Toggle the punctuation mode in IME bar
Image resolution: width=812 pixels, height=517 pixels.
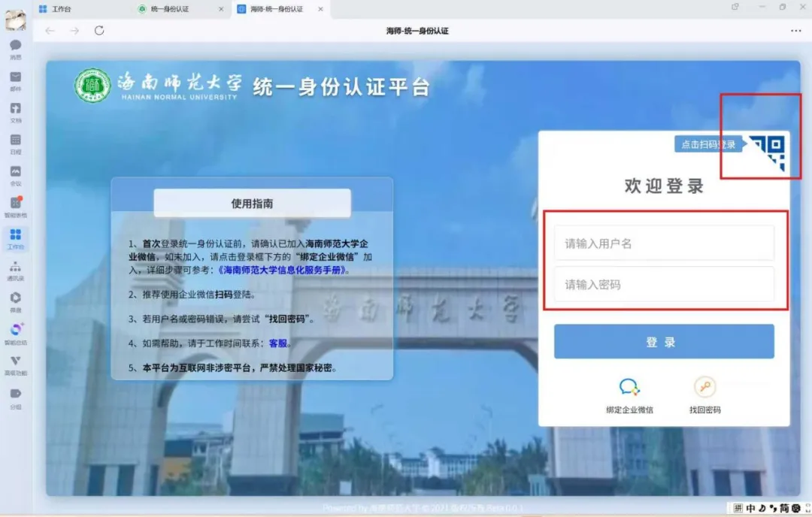tap(773, 508)
